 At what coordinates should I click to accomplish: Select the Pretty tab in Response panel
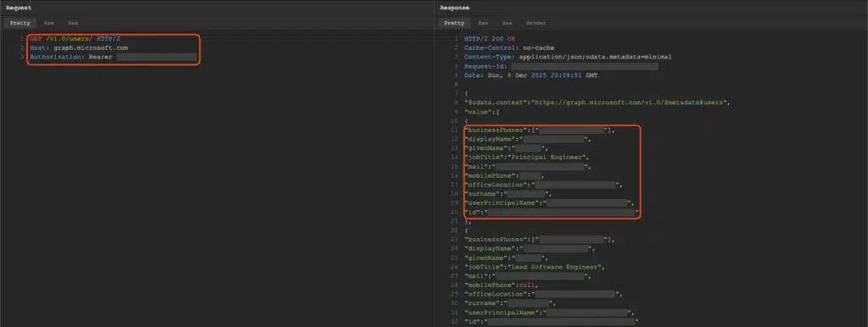(x=454, y=23)
